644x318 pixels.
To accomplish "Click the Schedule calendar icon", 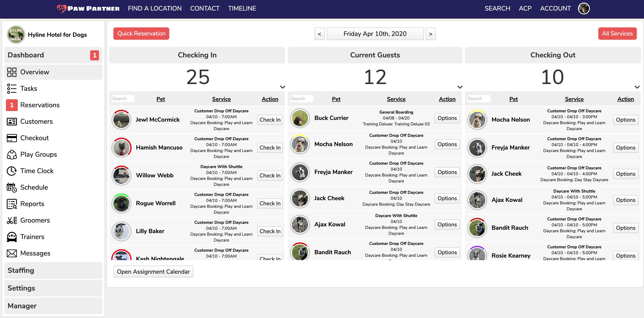I will point(11,187).
